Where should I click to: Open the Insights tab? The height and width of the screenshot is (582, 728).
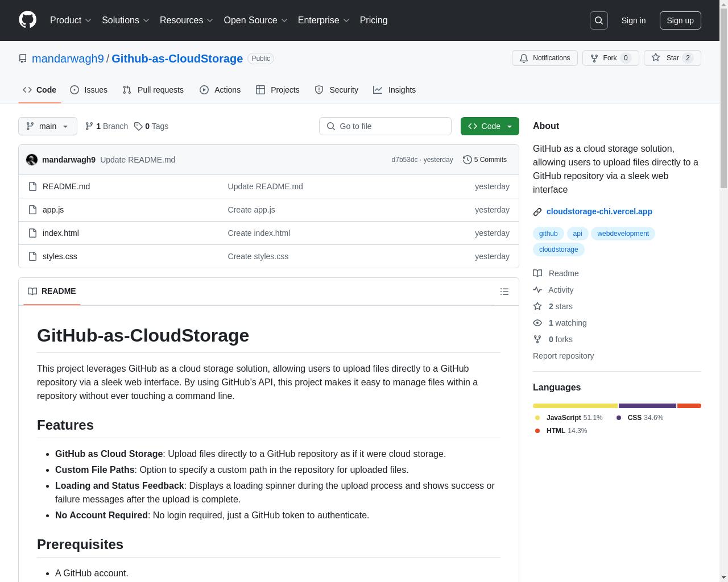click(x=395, y=90)
